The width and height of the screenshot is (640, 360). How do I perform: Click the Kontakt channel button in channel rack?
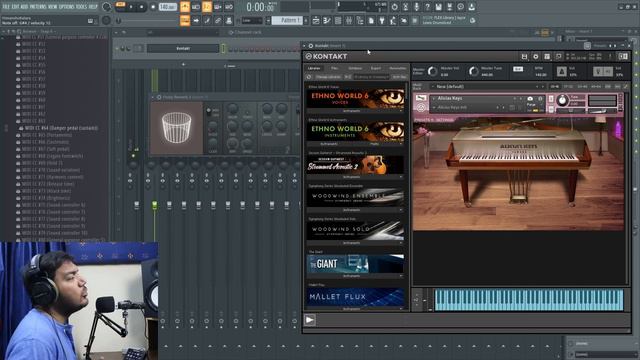tap(183, 48)
